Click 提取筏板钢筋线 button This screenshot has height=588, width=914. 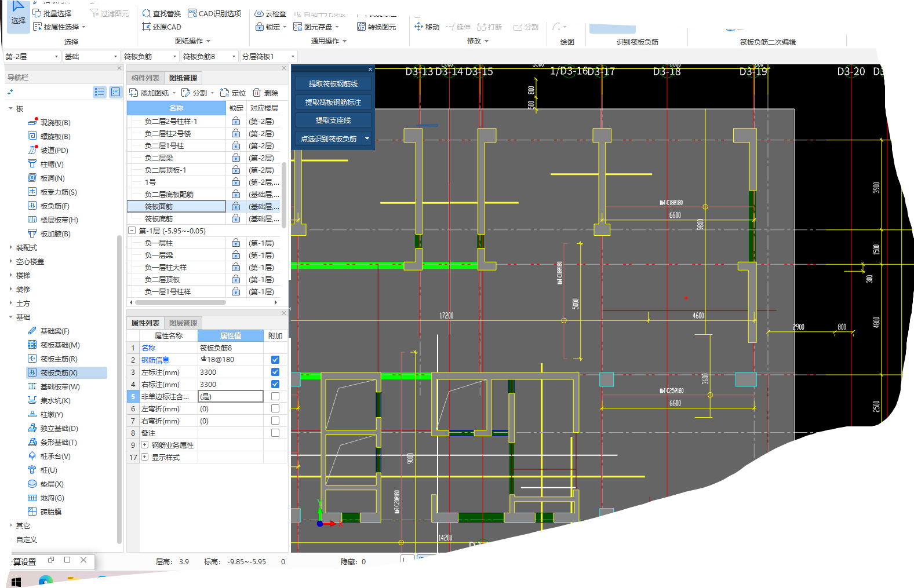click(333, 84)
